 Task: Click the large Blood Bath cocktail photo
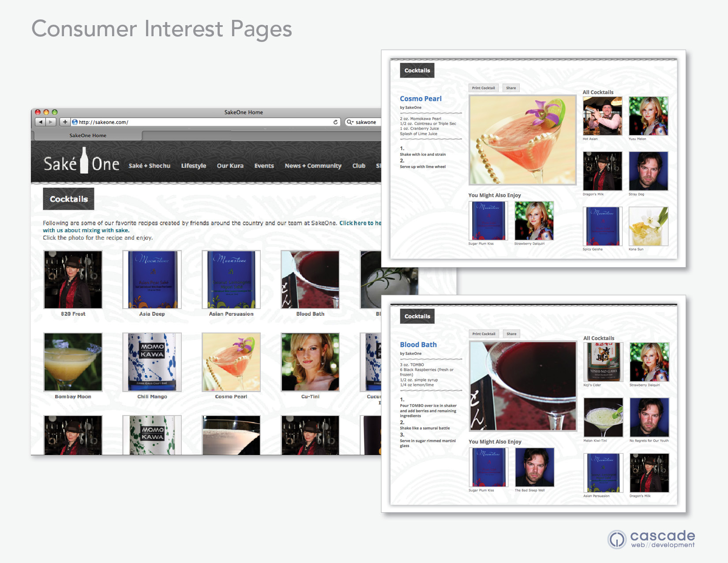tap(523, 386)
